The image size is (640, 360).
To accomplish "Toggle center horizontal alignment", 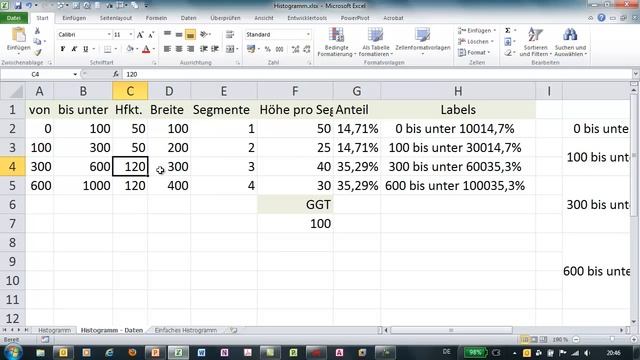I will pyautogui.click(x=179, y=49).
